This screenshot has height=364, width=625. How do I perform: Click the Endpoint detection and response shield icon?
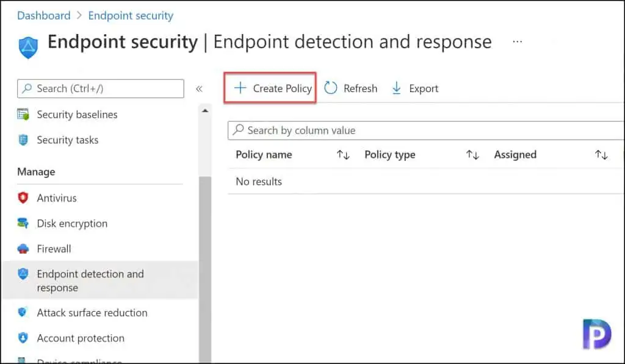coord(23,274)
